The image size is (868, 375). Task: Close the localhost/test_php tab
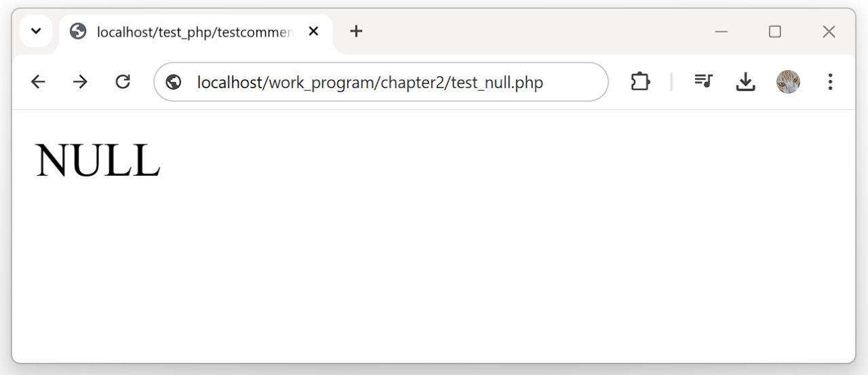coord(313,31)
